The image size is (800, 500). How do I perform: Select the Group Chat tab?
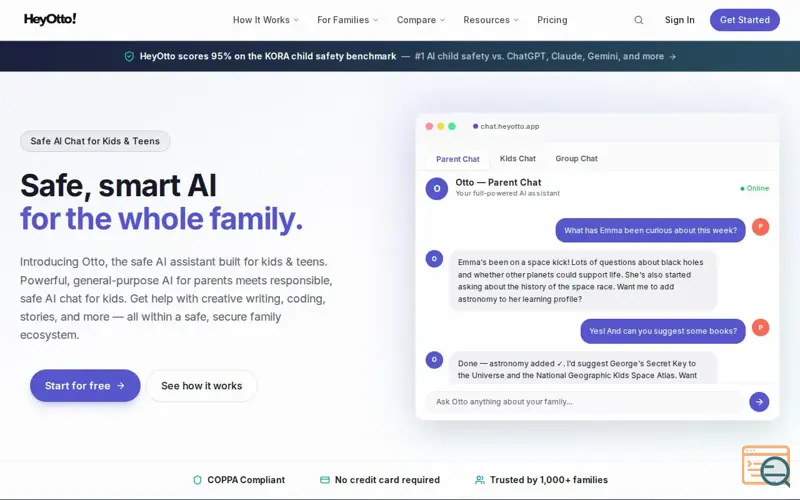coord(576,159)
